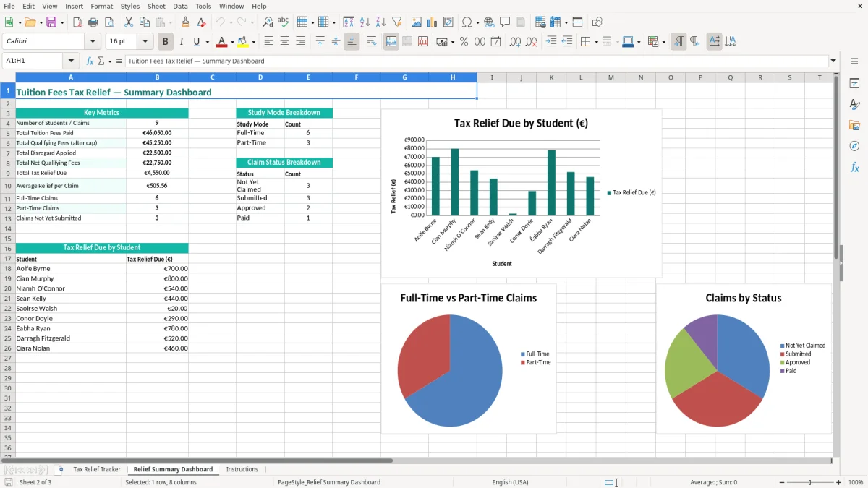Screen dimensions: 868x488
Task: Open the font size dropdown
Action: click(x=145, y=42)
